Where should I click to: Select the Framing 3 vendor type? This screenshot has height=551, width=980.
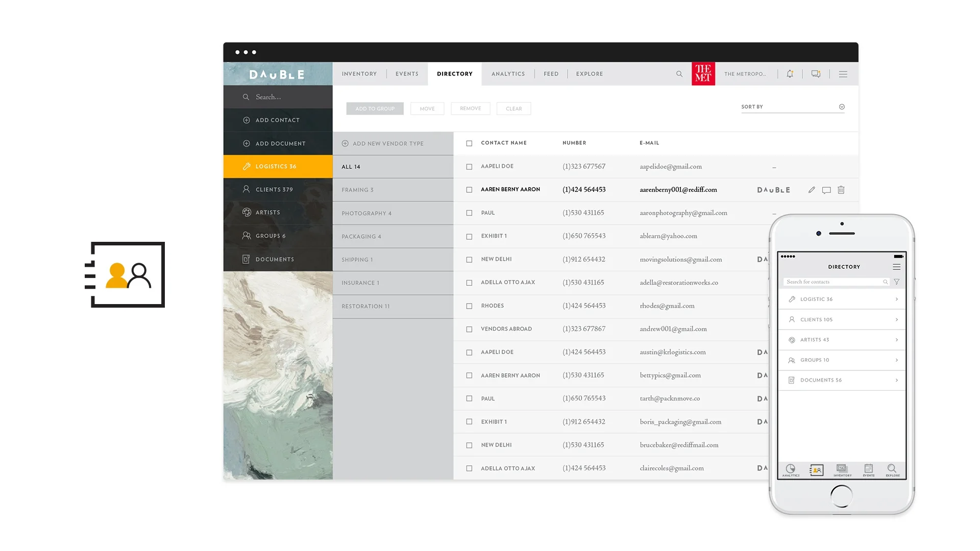[393, 190]
